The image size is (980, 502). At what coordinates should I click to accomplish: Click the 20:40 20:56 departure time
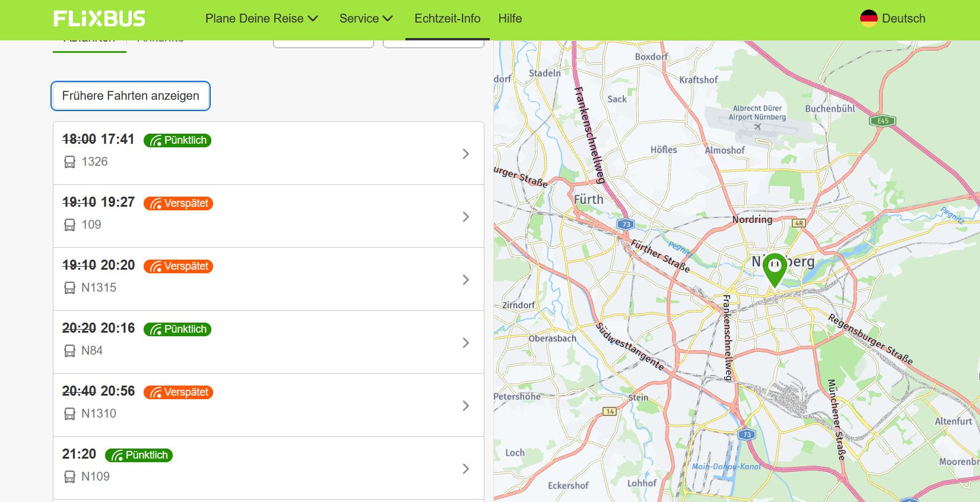tap(99, 391)
